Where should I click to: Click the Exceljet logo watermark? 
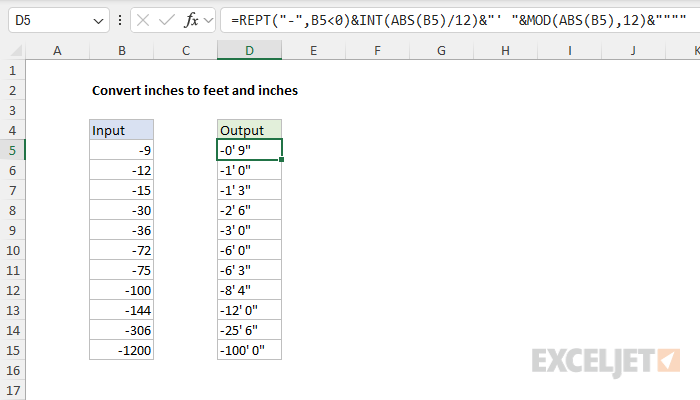pos(607,359)
